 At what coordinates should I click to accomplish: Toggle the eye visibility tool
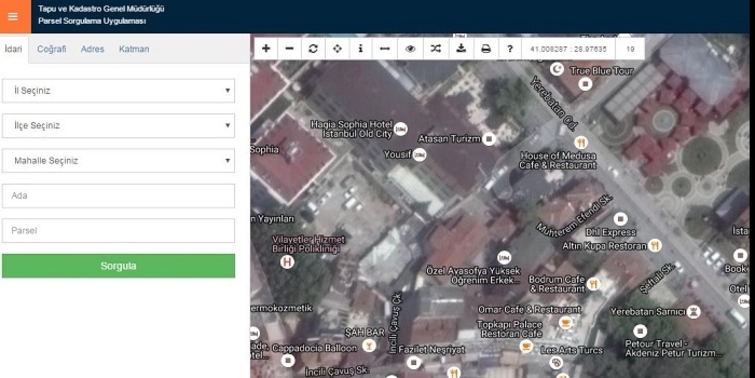[x=410, y=49]
